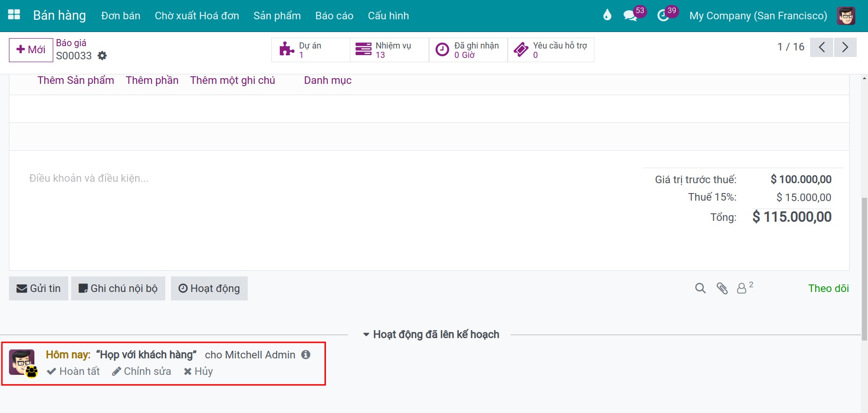Screen dimensions: 868x413
Task: Open the apps grid menu icon
Action: tap(14, 15)
